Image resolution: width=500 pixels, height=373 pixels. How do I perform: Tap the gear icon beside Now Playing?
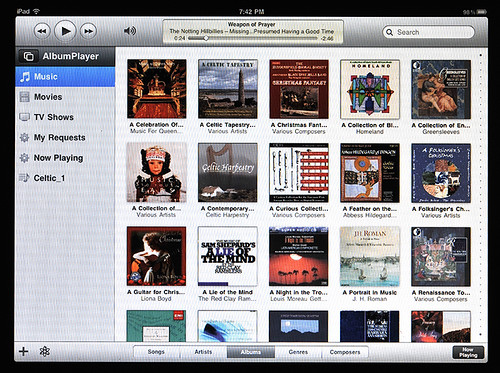24,158
